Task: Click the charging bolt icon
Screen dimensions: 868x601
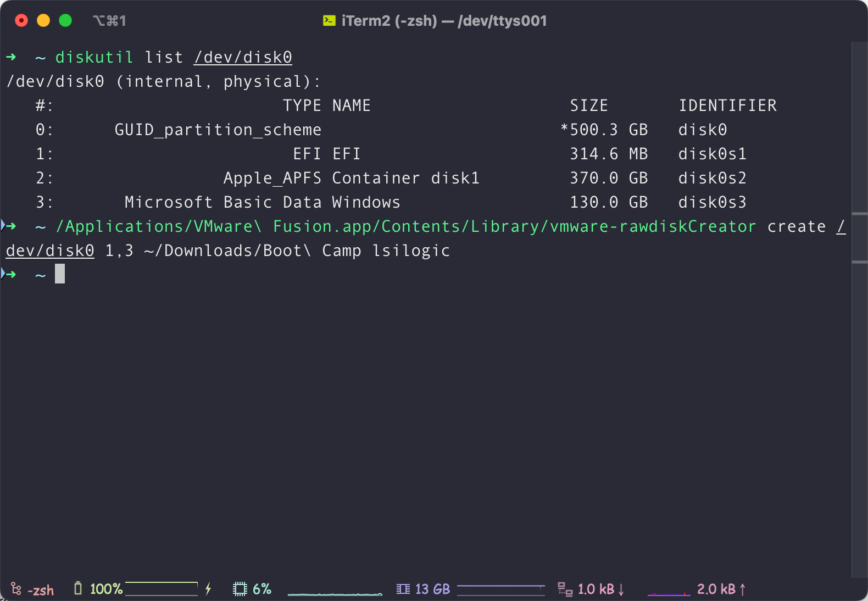Action: (x=208, y=589)
